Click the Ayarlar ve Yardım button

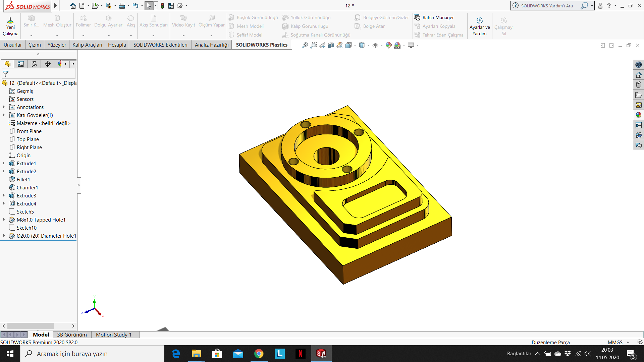pyautogui.click(x=479, y=27)
